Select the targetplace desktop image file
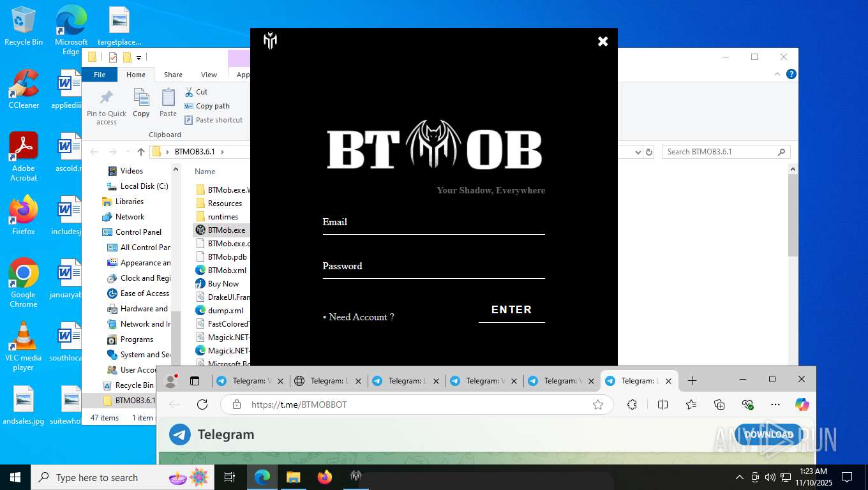The height and width of the screenshot is (490, 868). (119, 27)
